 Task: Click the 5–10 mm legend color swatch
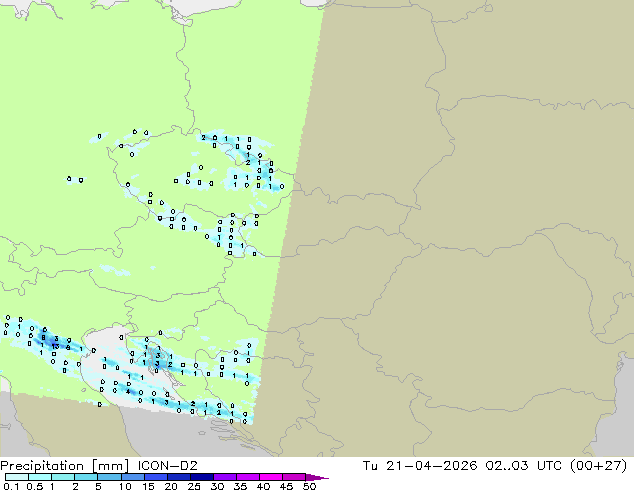click(x=109, y=477)
